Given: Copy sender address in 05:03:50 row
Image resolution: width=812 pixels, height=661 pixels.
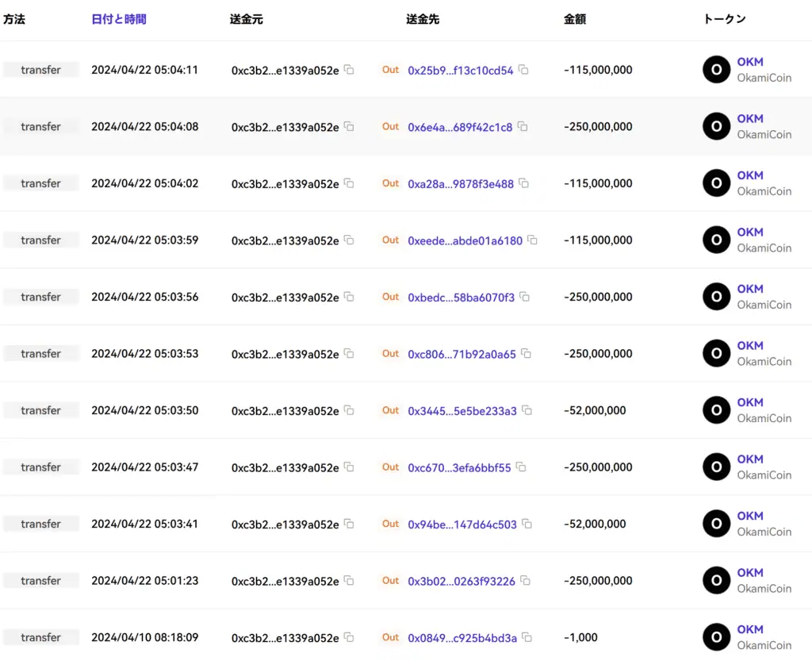Looking at the screenshot, I should click(x=349, y=410).
